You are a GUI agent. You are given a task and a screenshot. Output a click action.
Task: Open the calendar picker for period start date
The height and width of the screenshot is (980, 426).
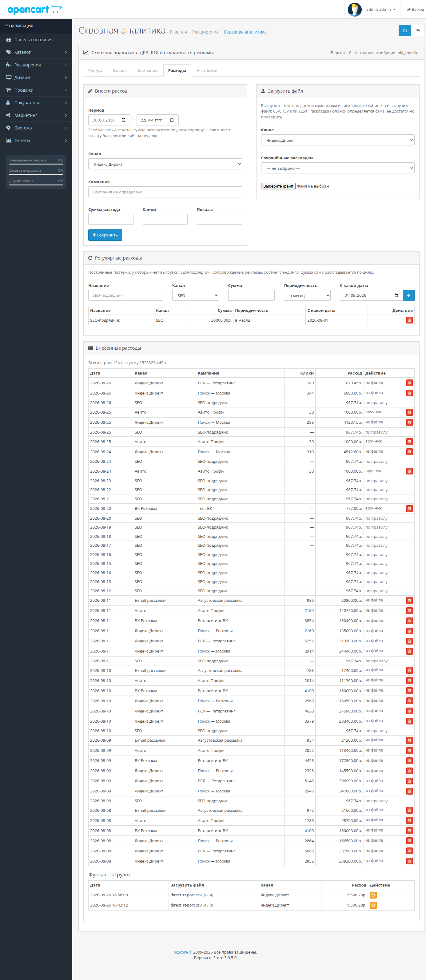[x=123, y=120]
